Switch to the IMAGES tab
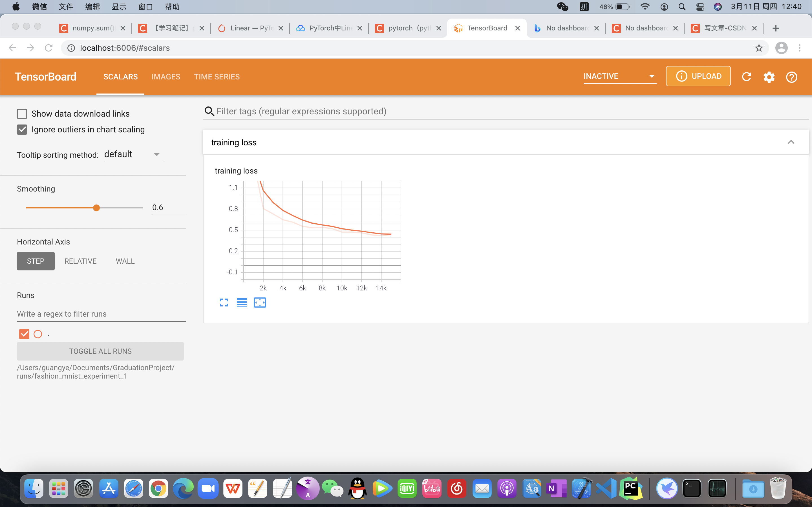812x507 pixels. (x=166, y=77)
